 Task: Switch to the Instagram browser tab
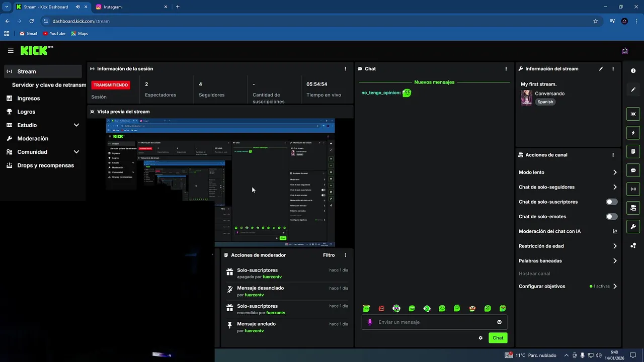[131, 7]
